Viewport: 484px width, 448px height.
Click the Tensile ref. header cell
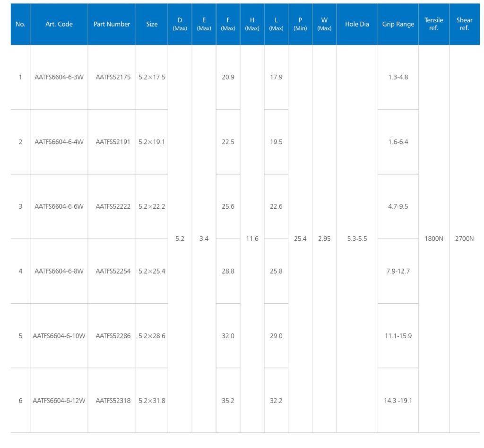coord(433,24)
